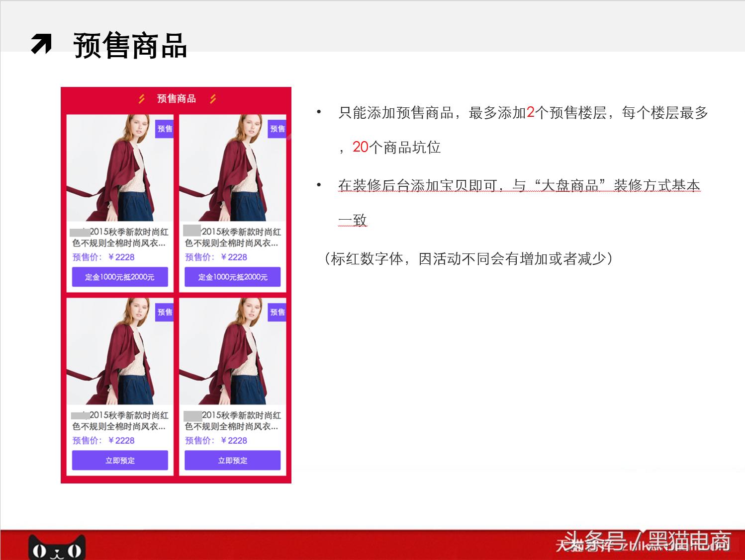The height and width of the screenshot is (560, 745).
Task: Click the 预售 badge on the top-left product
Action: pyautogui.click(x=164, y=129)
